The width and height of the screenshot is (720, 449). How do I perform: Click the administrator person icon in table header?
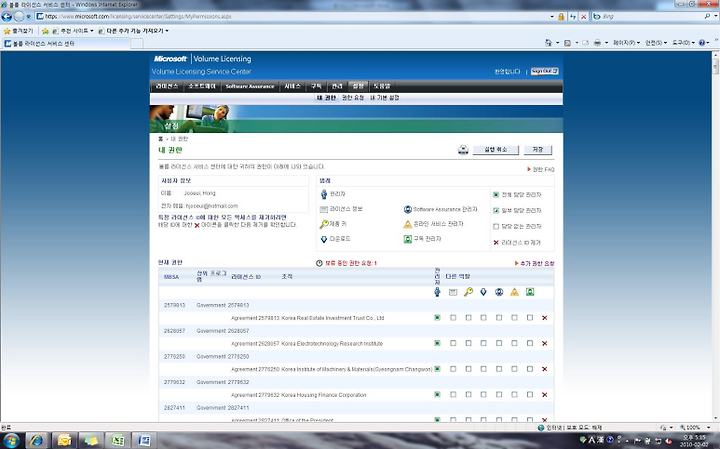(437, 292)
